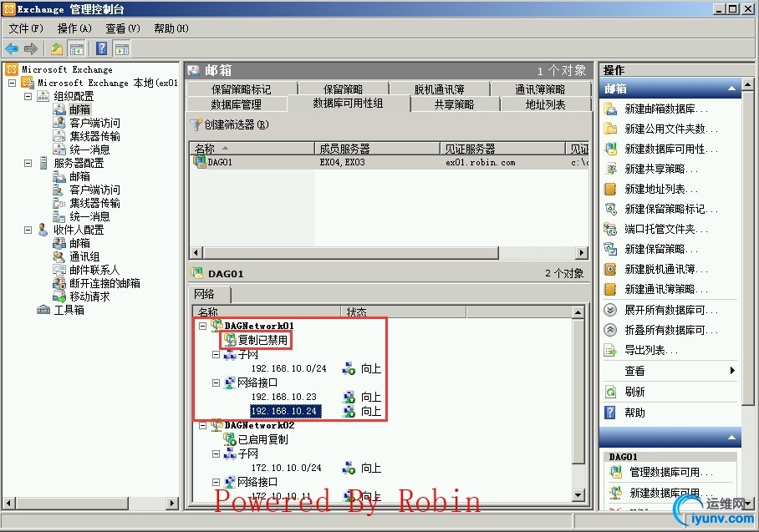Viewport: 759px width, 532px height.
Task: Click the 工具箱 toolbox icon in tree
Action: pos(43,310)
